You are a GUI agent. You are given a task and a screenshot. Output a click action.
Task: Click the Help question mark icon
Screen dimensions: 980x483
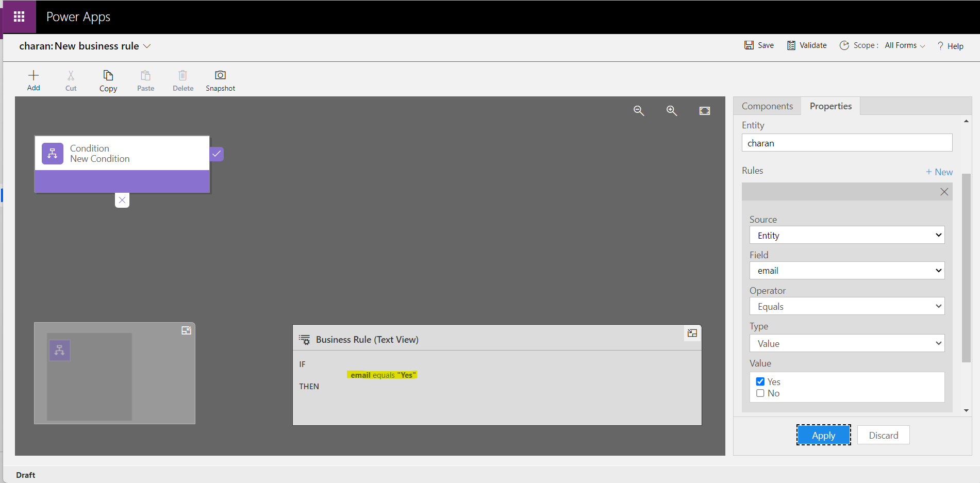[940, 46]
